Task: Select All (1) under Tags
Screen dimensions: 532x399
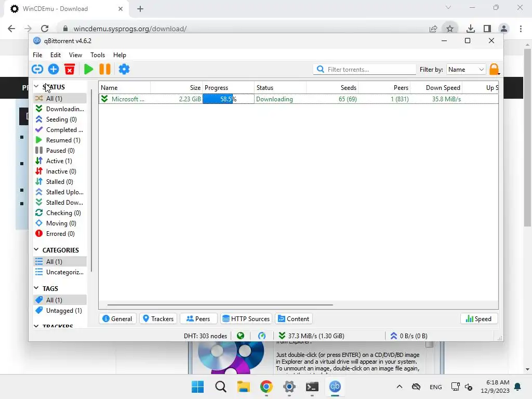Action: click(x=60, y=300)
